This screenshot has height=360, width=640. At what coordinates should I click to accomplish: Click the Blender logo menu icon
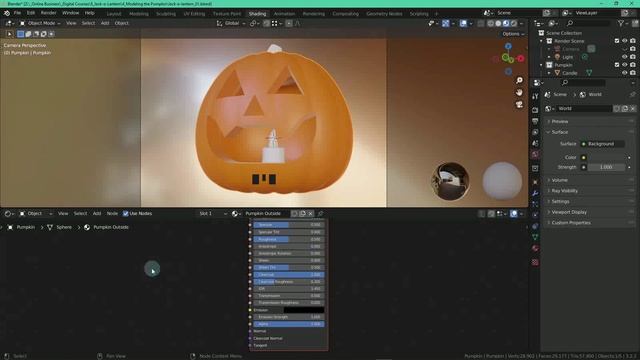[7, 13]
